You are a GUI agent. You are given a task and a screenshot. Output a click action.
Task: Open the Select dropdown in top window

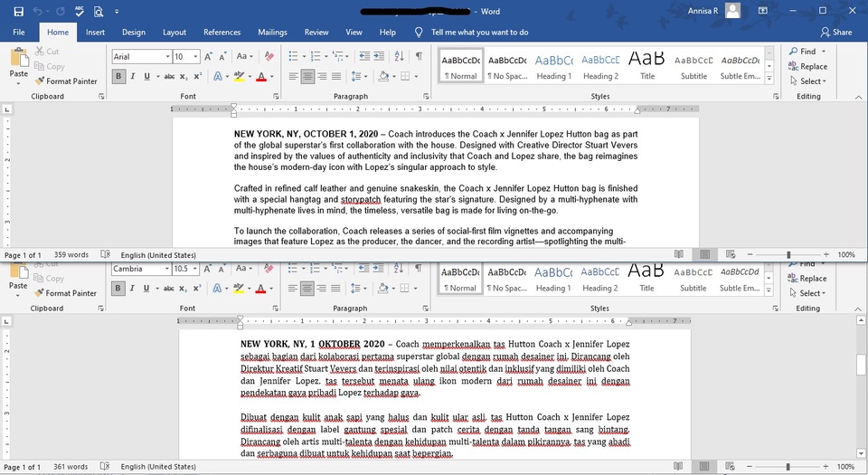809,81
